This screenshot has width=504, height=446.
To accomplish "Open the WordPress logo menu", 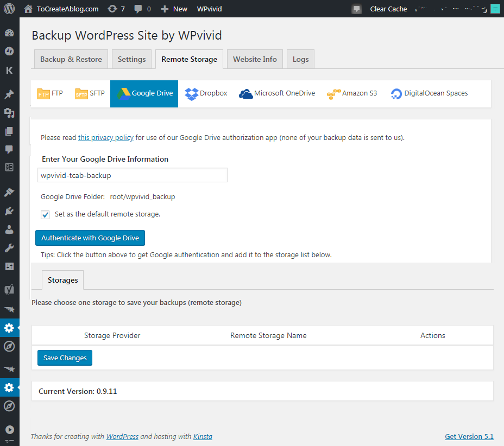I will pos(9,9).
